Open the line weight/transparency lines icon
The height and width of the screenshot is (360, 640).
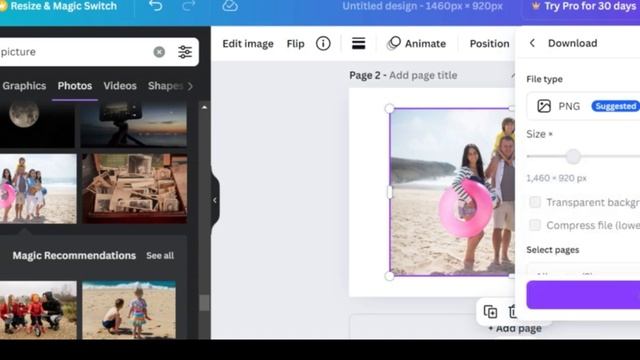click(x=358, y=43)
